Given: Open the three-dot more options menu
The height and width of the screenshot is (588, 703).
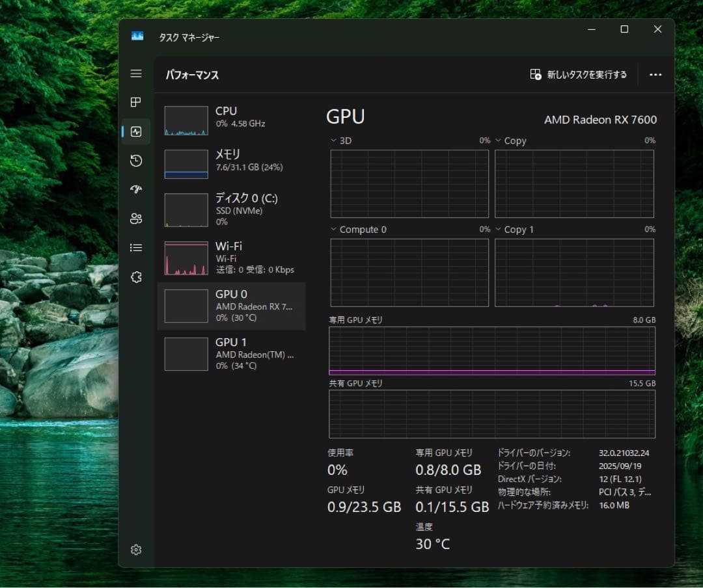Looking at the screenshot, I should pyautogui.click(x=655, y=75).
